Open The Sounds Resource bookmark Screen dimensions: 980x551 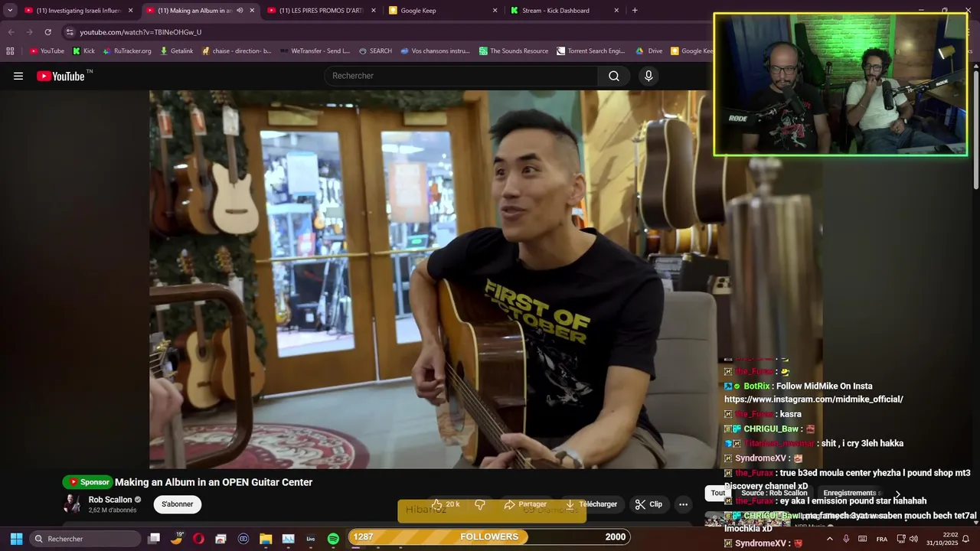[514, 51]
